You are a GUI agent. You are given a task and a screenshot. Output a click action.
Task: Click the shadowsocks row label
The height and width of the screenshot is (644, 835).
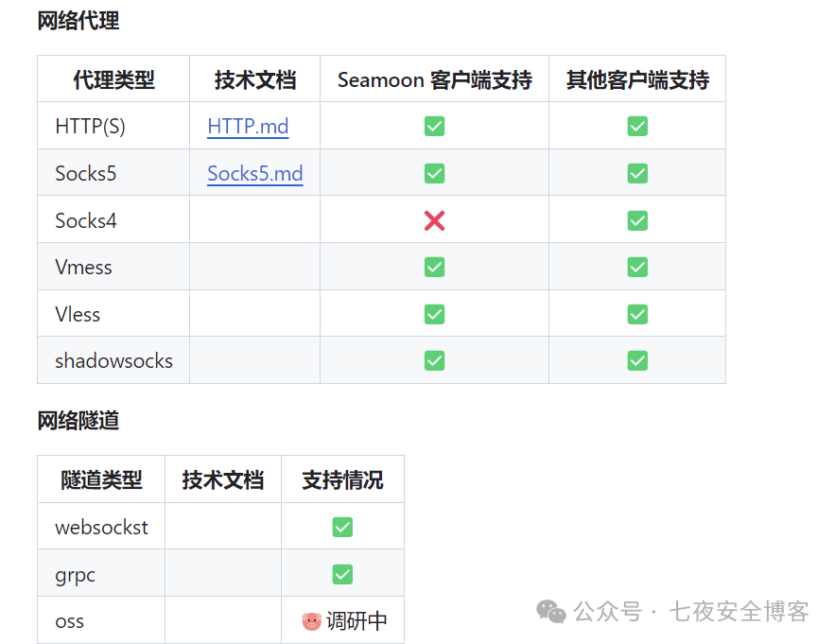coord(114,360)
